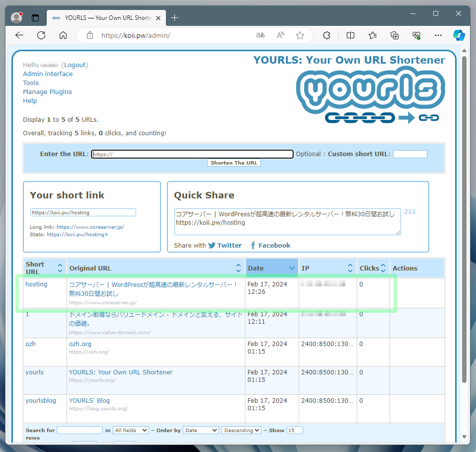The height and width of the screenshot is (452, 476).
Task: Sort table by Date column
Action: pyautogui.click(x=272, y=268)
